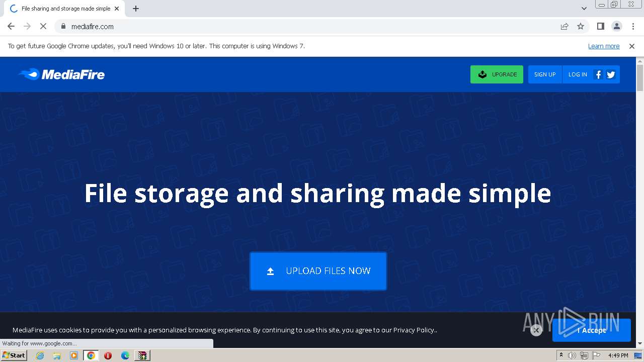Accept the cookie notice
This screenshot has width=644, height=362.
pos(592,330)
